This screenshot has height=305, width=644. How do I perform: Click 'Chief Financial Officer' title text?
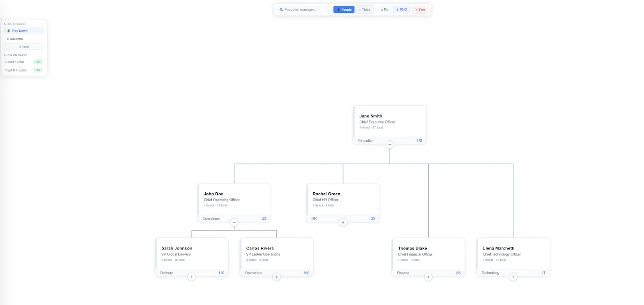pos(415,254)
